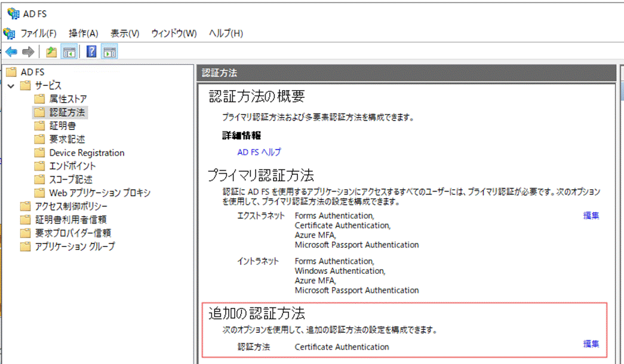Click the folder icon next to アプリケーション グループ
This screenshot has height=364, width=624.
coord(26,246)
